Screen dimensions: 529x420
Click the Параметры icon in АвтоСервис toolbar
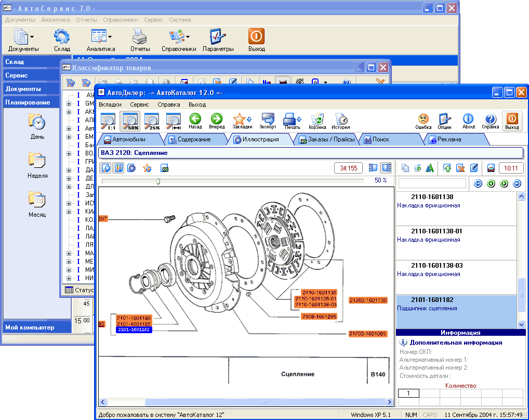point(218,40)
